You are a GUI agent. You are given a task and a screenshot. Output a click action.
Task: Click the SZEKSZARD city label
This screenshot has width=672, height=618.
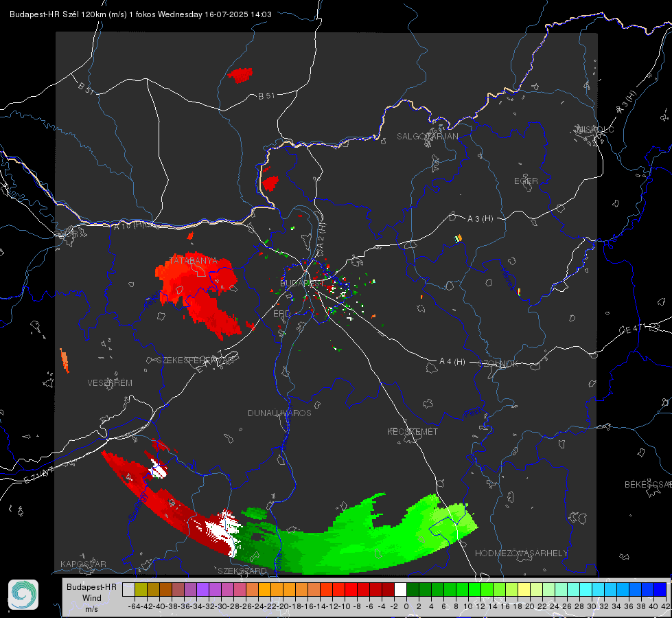242,571
